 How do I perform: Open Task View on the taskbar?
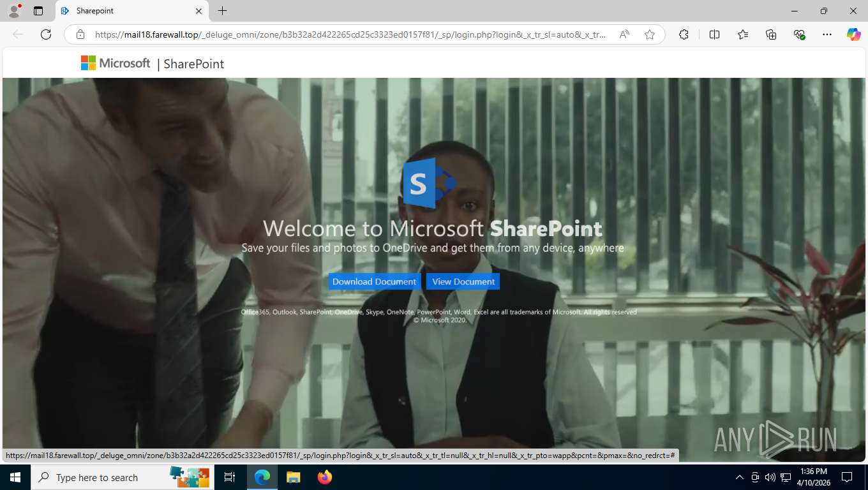coord(230,477)
